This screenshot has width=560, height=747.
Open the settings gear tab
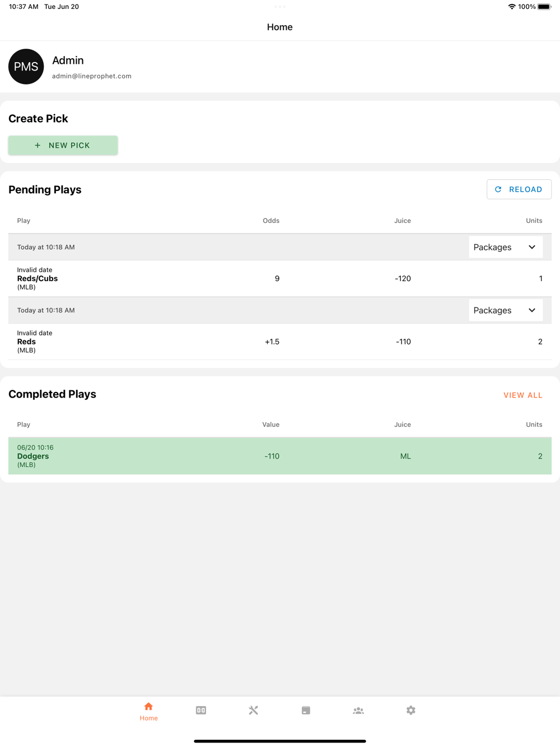[x=411, y=710]
